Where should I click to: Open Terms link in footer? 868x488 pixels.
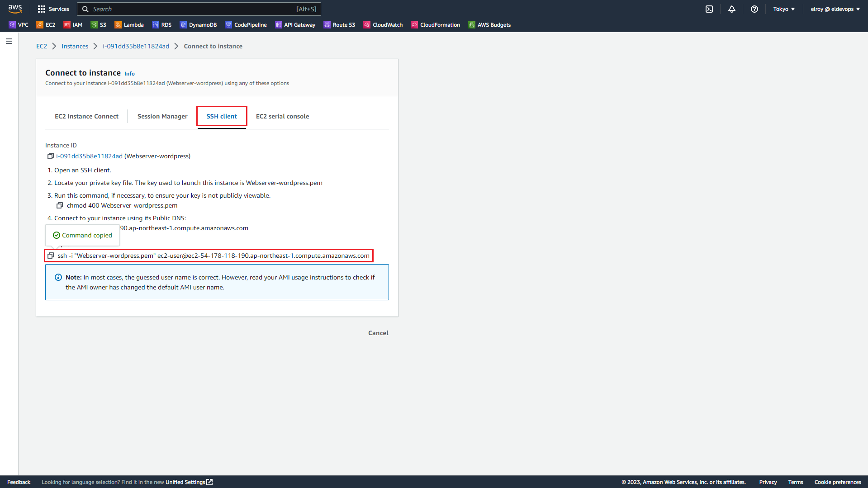[x=796, y=482]
